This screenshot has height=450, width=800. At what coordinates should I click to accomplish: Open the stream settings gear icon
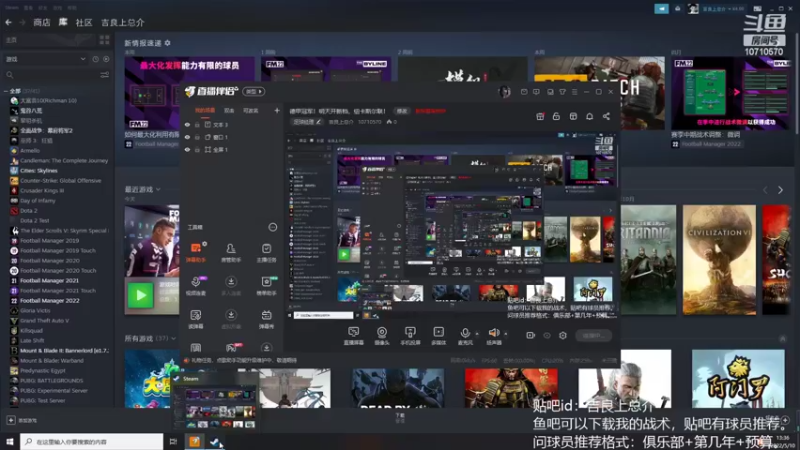click(x=563, y=335)
